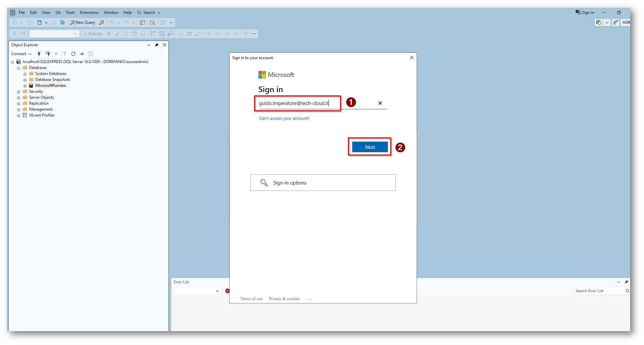The image size is (644, 345).
Task: Open the Edit menu
Action: pyautogui.click(x=33, y=13)
